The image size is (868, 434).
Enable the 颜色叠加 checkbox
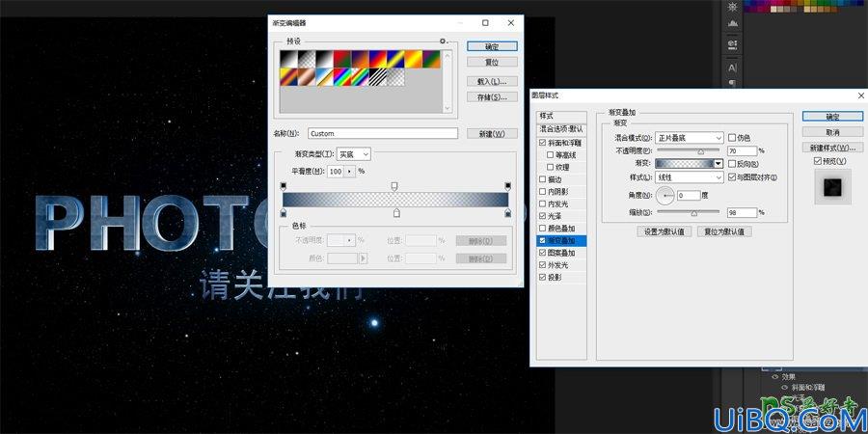coord(542,228)
